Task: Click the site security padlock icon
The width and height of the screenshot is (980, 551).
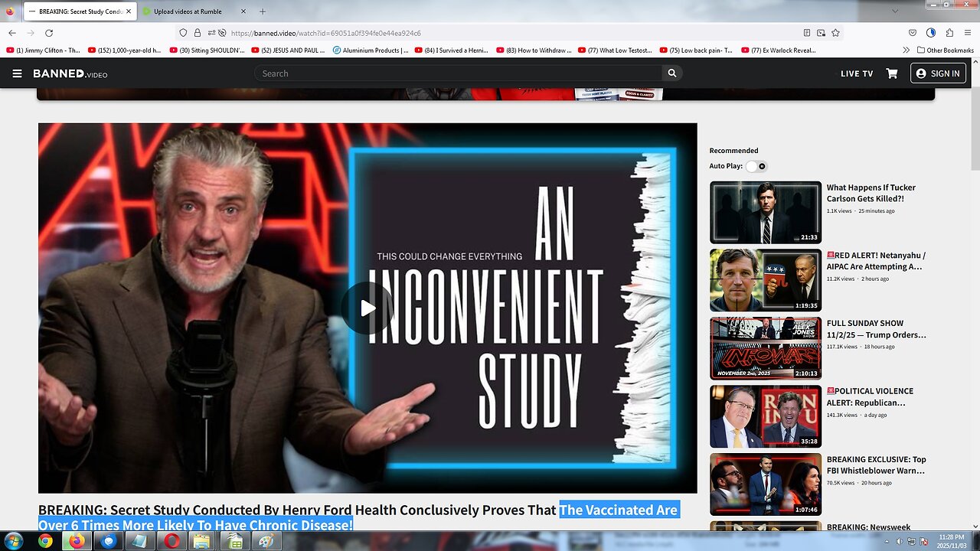Action: [198, 33]
